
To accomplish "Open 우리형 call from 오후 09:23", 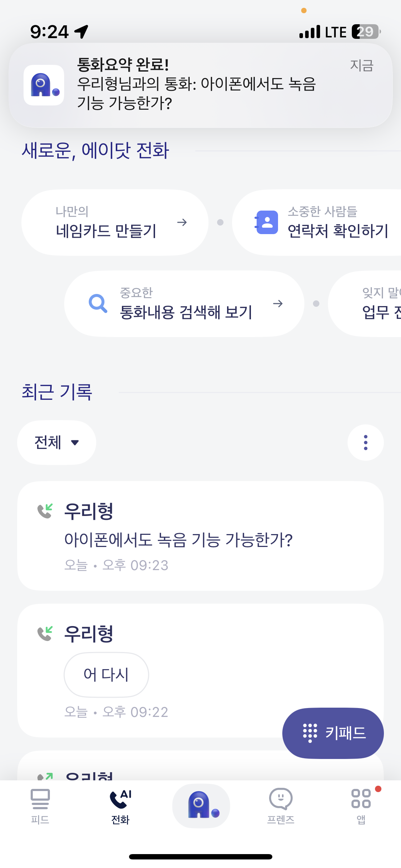I will pyautogui.click(x=200, y=536).
